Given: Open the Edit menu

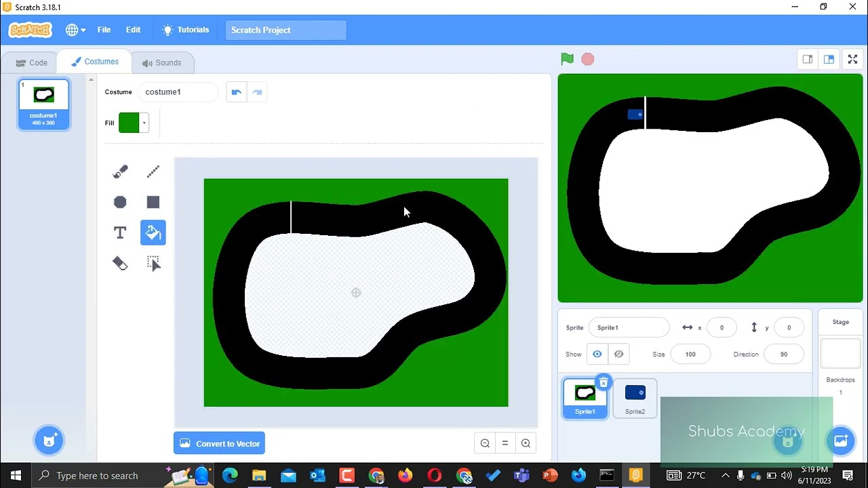Looking at the screenshot, I should point(133,30).
